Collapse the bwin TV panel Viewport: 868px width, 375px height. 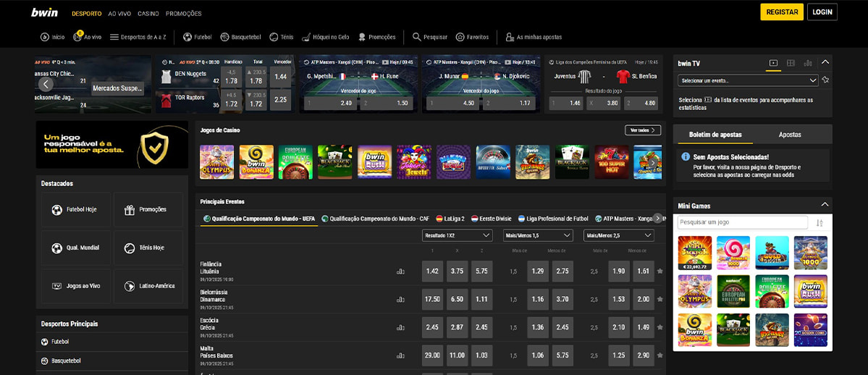tap(825, 62)
